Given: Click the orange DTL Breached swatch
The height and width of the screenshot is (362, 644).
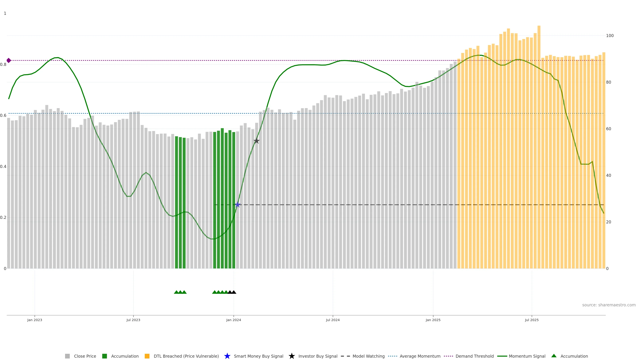Looking at the screenshot, I should [x=147, y=356].
